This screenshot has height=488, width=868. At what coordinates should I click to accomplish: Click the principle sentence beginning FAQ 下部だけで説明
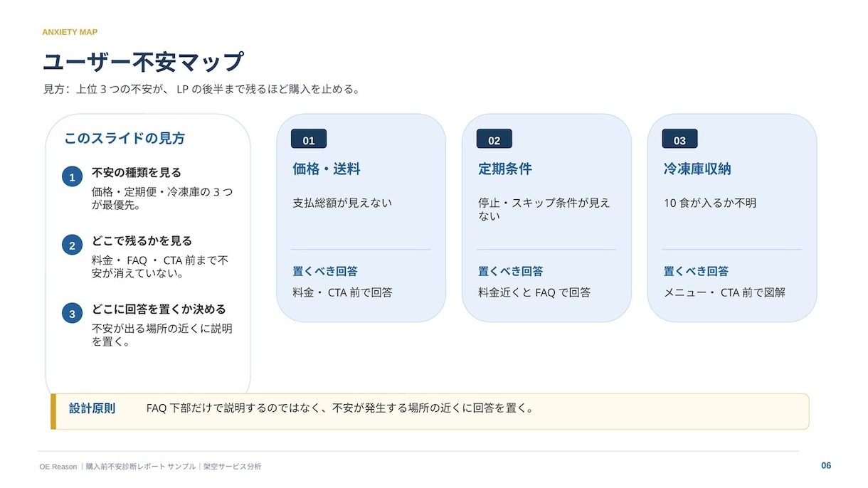point(340,408)
